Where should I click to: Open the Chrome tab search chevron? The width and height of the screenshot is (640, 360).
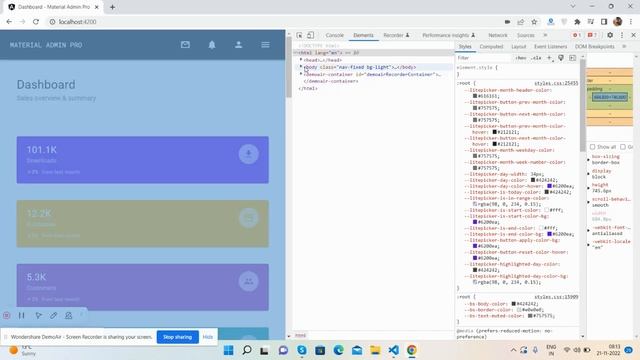pyautogui.click(x=573, y=7)
